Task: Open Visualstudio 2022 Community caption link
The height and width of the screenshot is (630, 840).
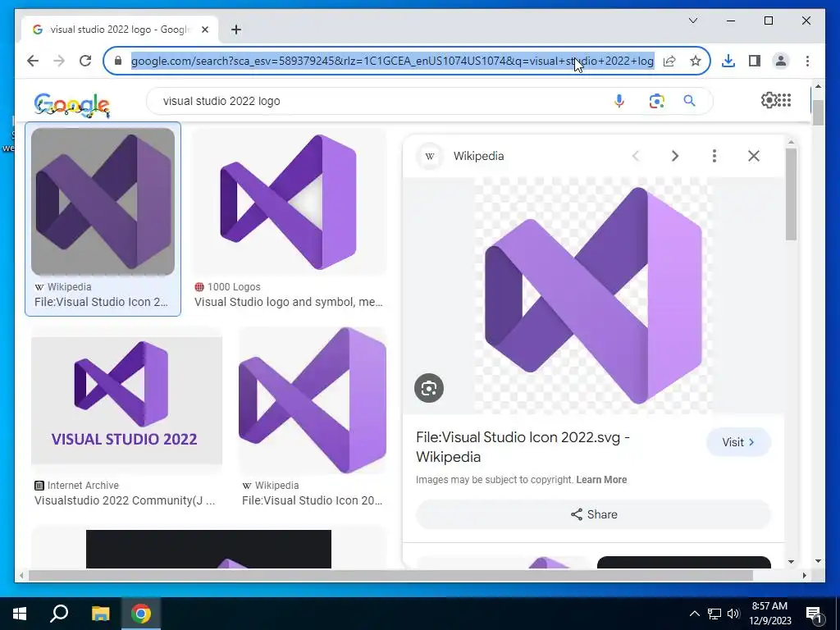Action: pos(125,500)
